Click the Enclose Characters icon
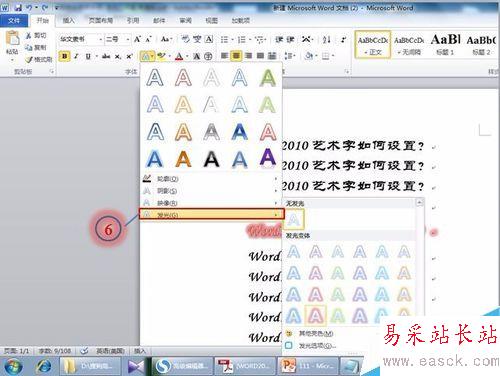 click(x=208, y=56)
